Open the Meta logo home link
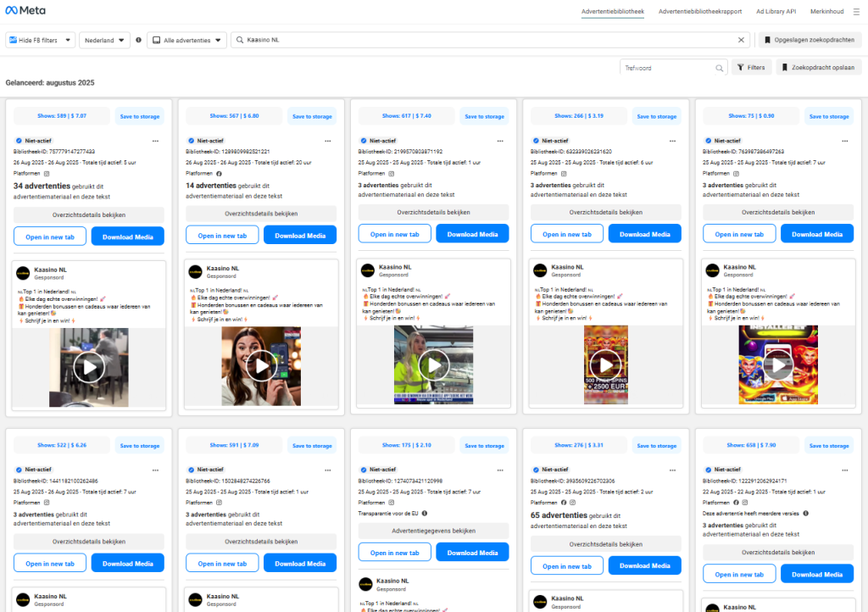 pyautogui.click(x=25, y=10)
